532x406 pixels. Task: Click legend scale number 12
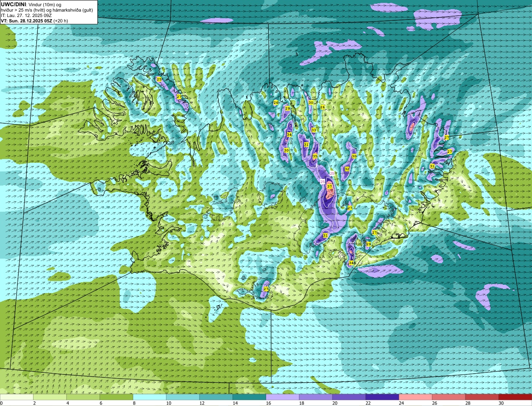[x=202, y=403]
